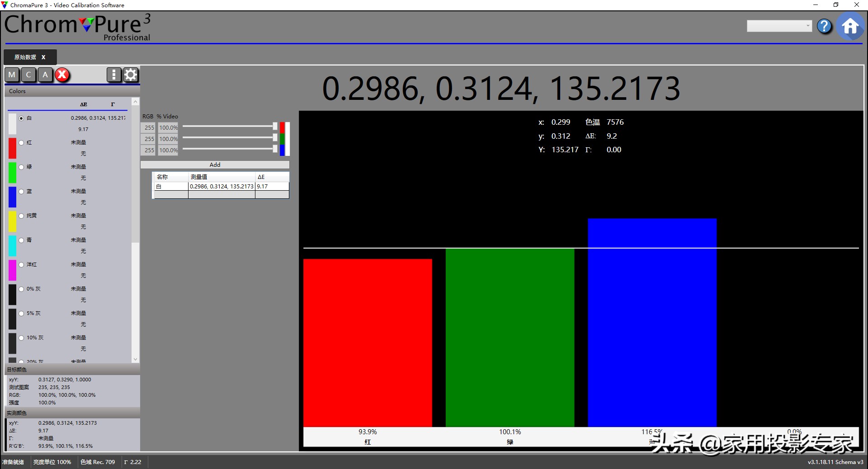This screenshot has height=469, width=868.
Task: Click the cyan color swatch in list
Action: click(x=12, y=246)
